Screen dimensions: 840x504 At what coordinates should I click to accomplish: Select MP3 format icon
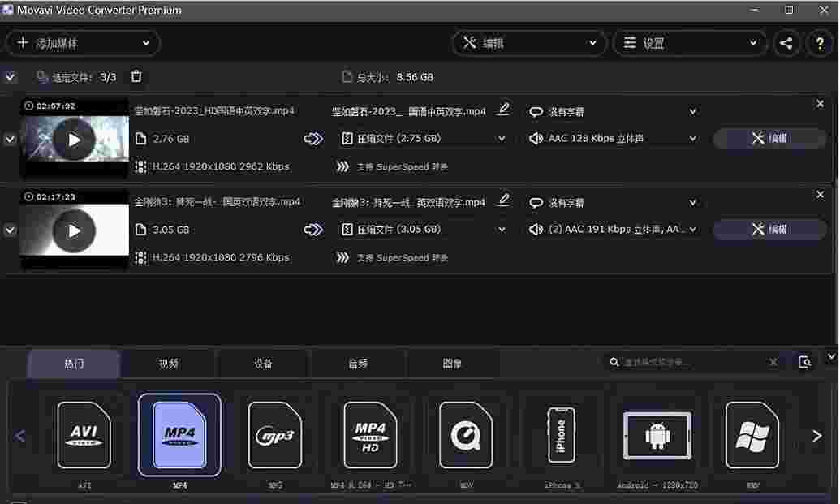click(x=275, y=435)
